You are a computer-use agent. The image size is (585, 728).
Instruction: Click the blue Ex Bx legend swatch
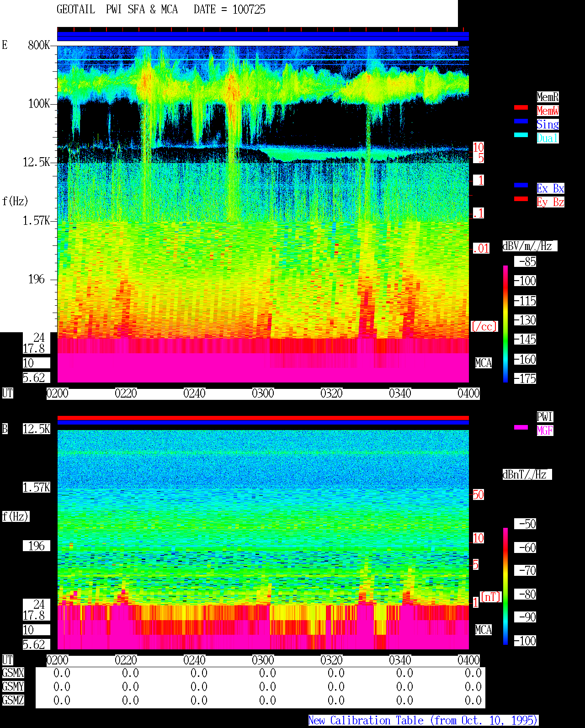pos(521,185)
